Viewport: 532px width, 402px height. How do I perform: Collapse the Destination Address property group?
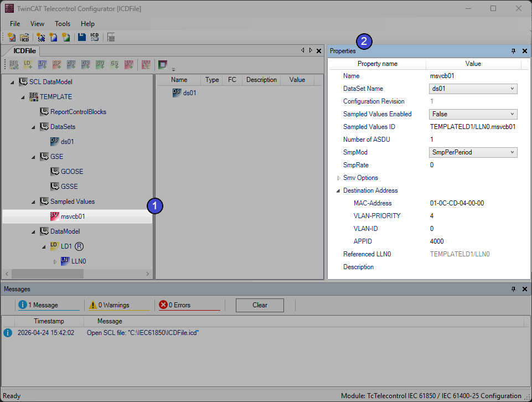338,190
